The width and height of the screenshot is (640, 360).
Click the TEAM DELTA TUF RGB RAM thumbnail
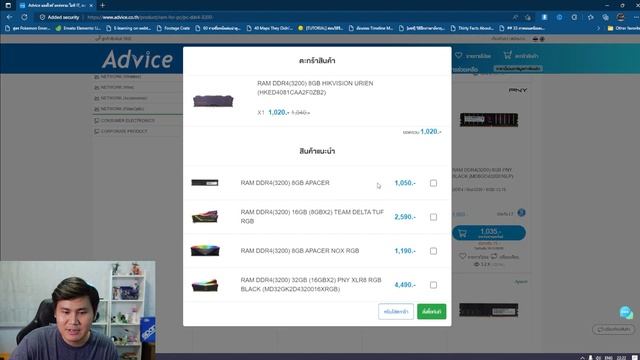(x=205, y=216)
